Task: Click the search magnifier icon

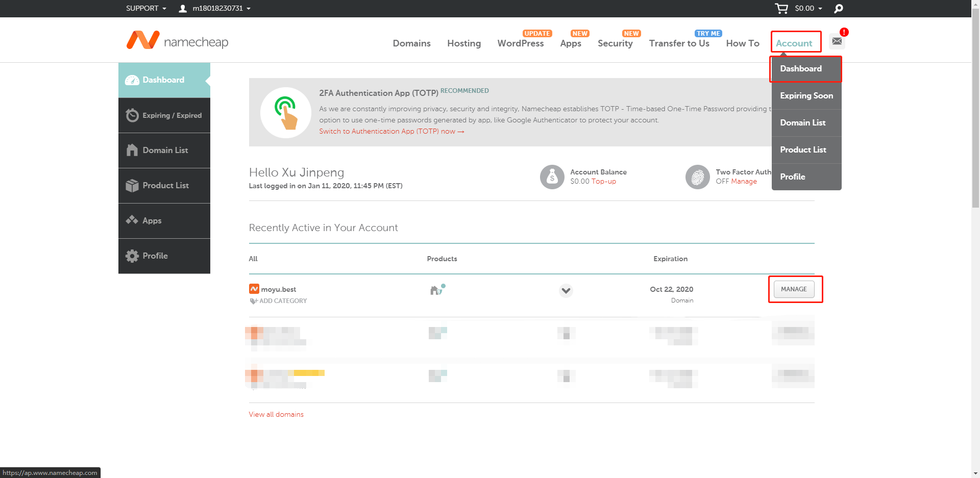Action: [x=838, y=9]
